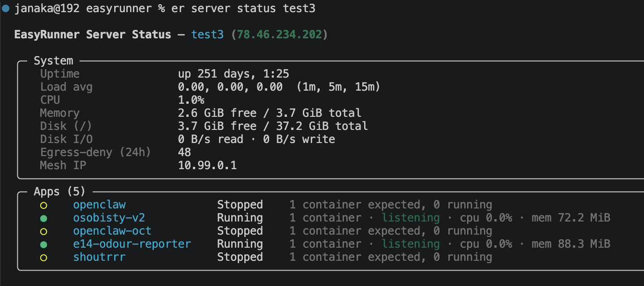The image size is (644, 286).
Task: Click the Stopped status of shoutrrr
Action: [x=240, y=257]
